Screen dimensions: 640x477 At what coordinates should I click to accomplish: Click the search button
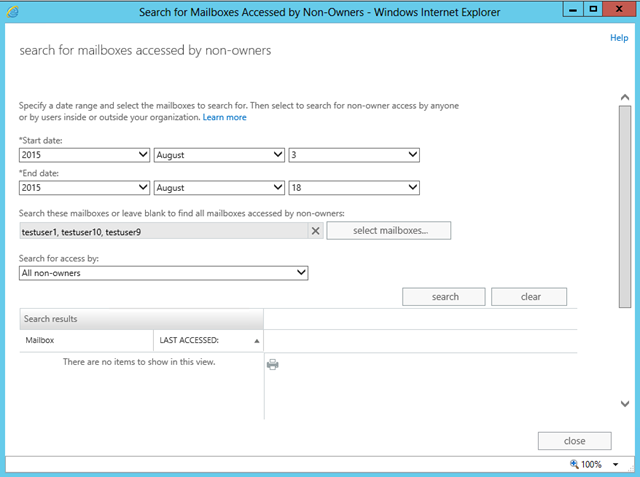[x=444, y=297]
